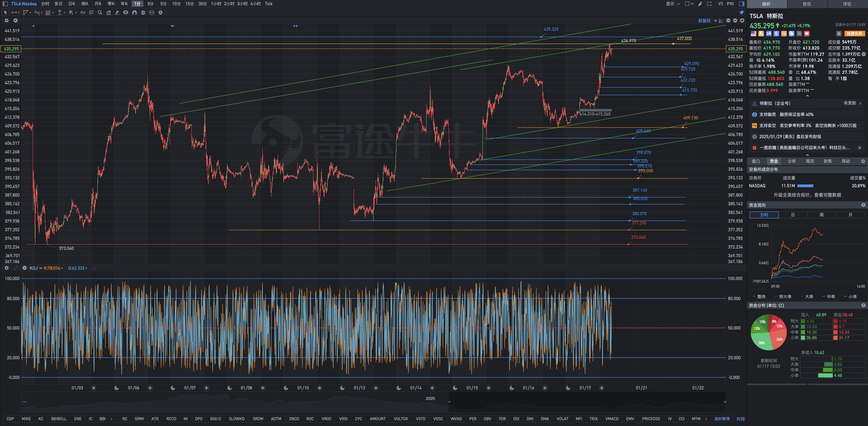Pin the drawing toolbar
Image resolution: width=868 pixels, height=426 pixels.
click(742, 12)
